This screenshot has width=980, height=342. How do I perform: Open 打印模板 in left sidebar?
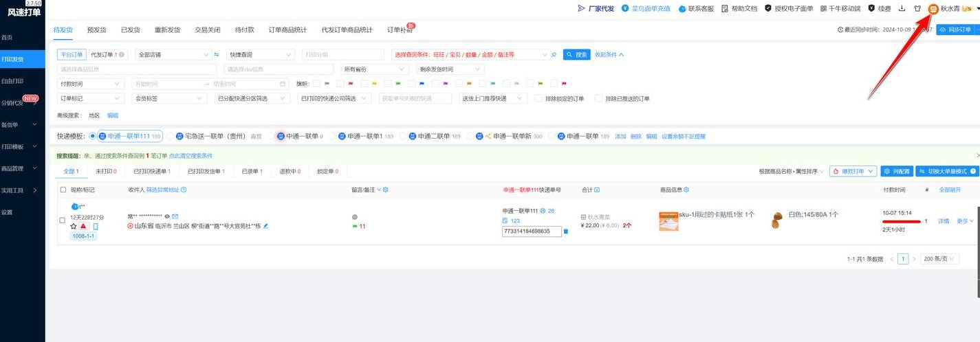coord(22,146)
